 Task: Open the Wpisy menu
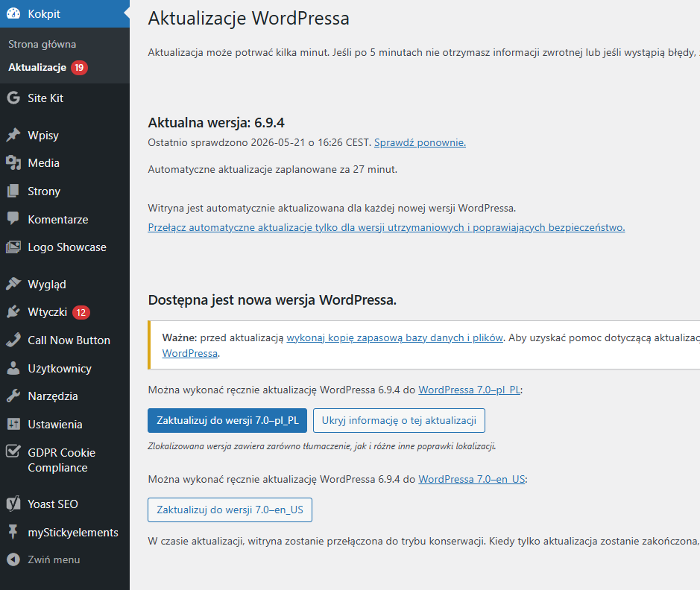pos(65,135)
